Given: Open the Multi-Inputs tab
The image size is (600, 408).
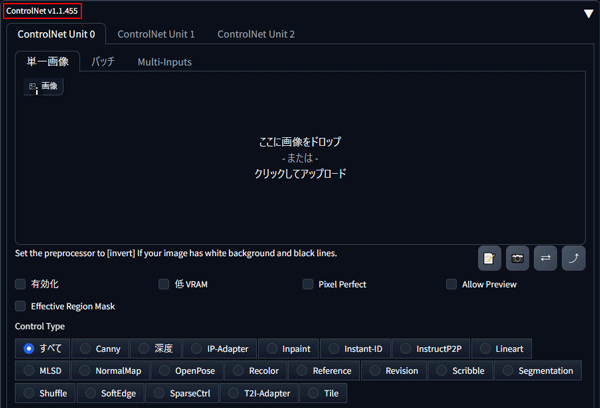Looking at the screenshot, I should pyautogui.click(x=165, y=62).
